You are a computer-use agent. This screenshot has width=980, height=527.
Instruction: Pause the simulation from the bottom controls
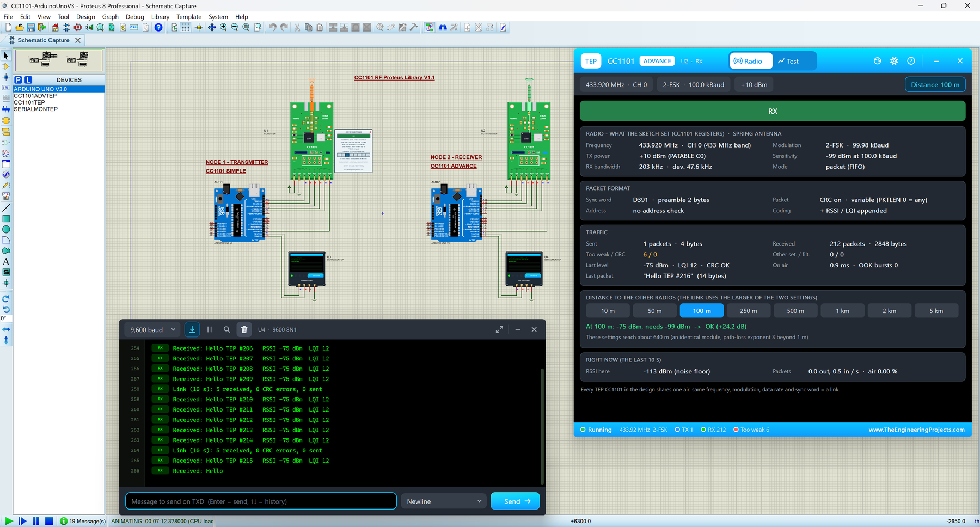click(36, 521)
